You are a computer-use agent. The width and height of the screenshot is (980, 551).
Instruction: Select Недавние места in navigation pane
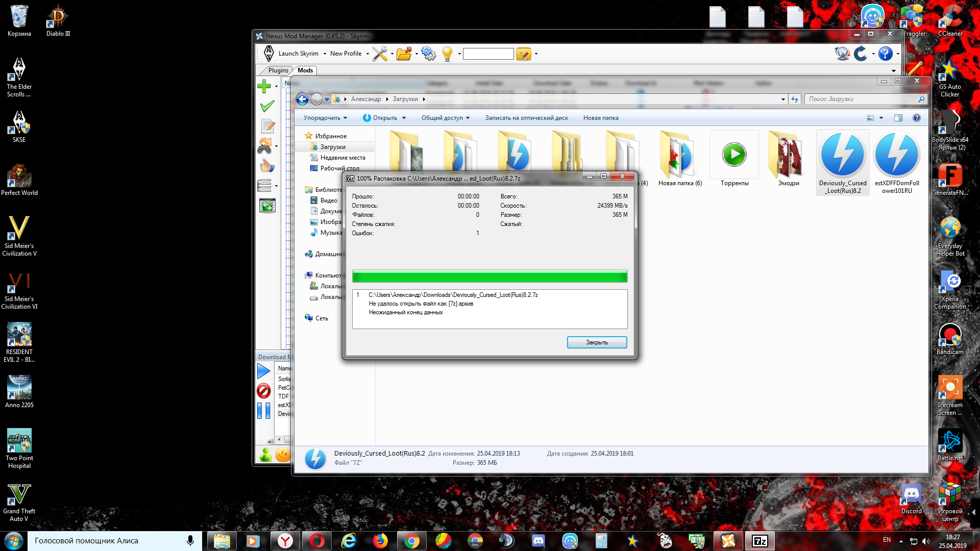(x=342, y=158)
